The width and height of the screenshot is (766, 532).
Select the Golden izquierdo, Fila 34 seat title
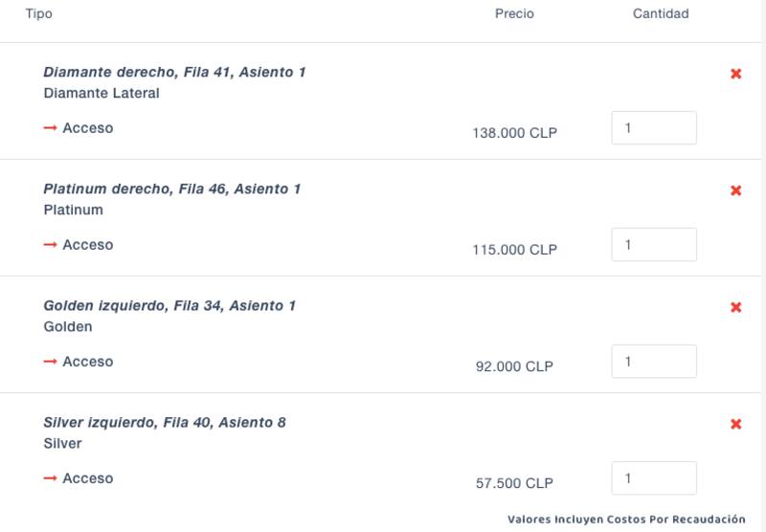point(169,306)
